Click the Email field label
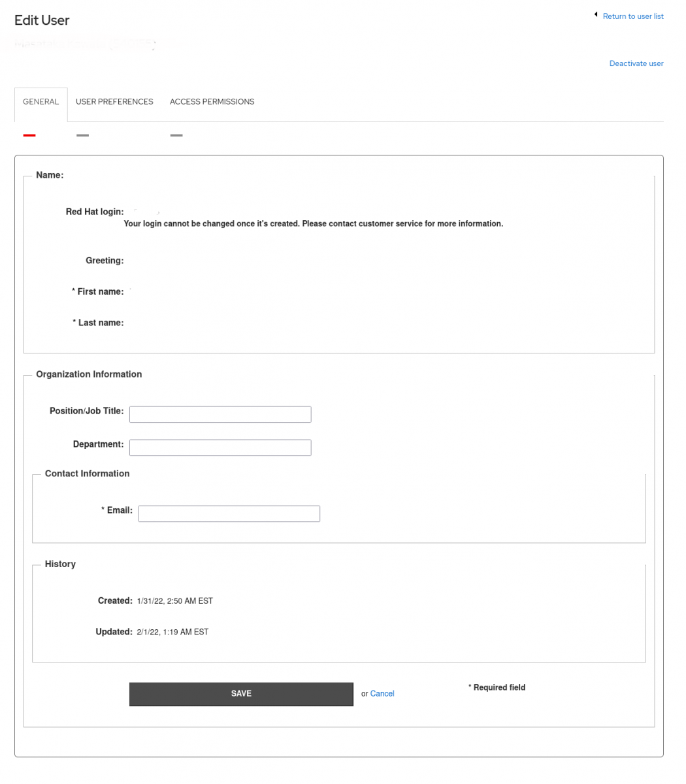Screen dimensions: 686x784 (117, 510)
